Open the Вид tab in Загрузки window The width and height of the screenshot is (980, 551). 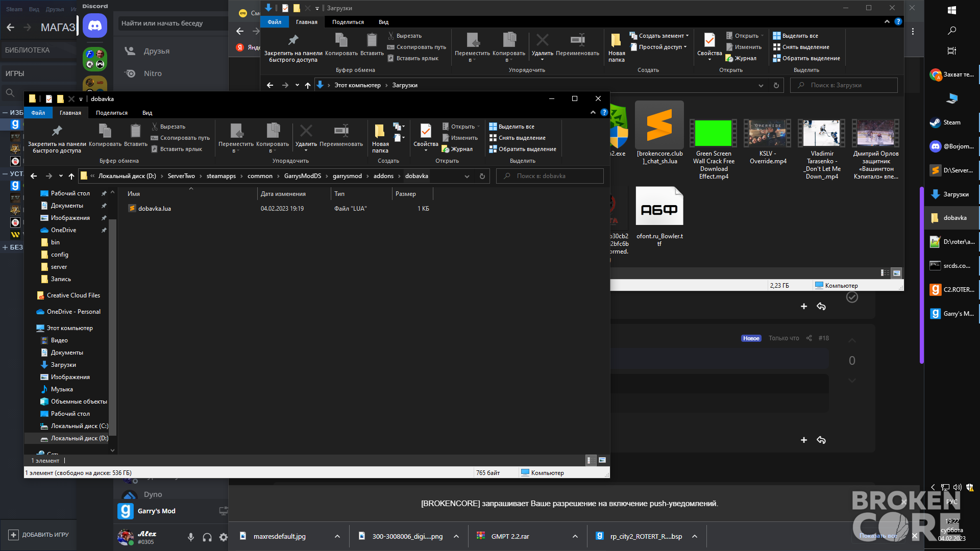tap(384, 22)
